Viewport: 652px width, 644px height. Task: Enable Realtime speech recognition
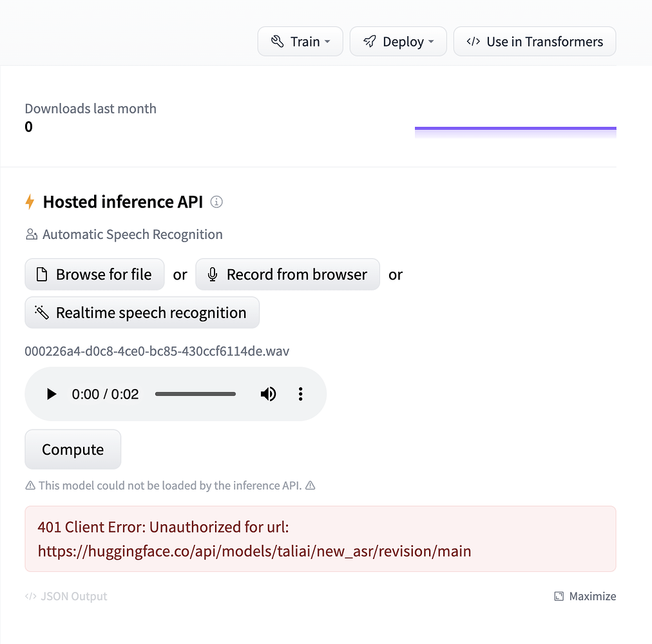click(142, 313)
